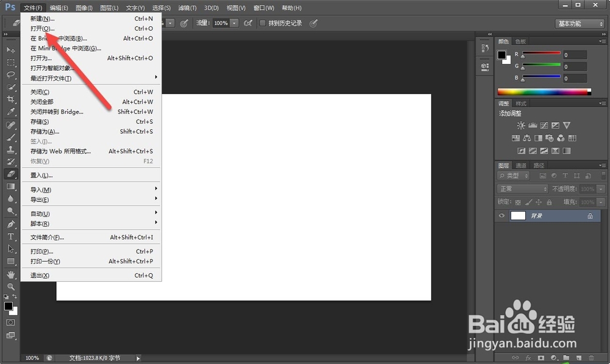Choose 存储为(A)... menu item

[x=91, y=132]
